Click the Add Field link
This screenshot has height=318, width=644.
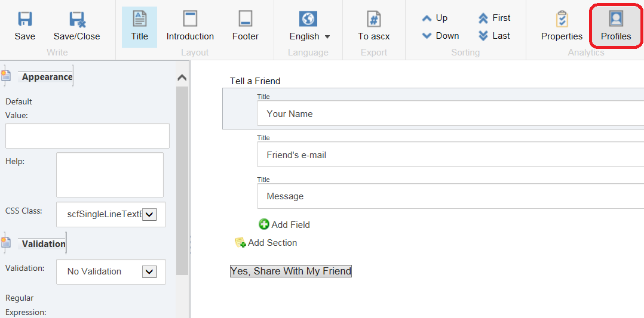284,224
